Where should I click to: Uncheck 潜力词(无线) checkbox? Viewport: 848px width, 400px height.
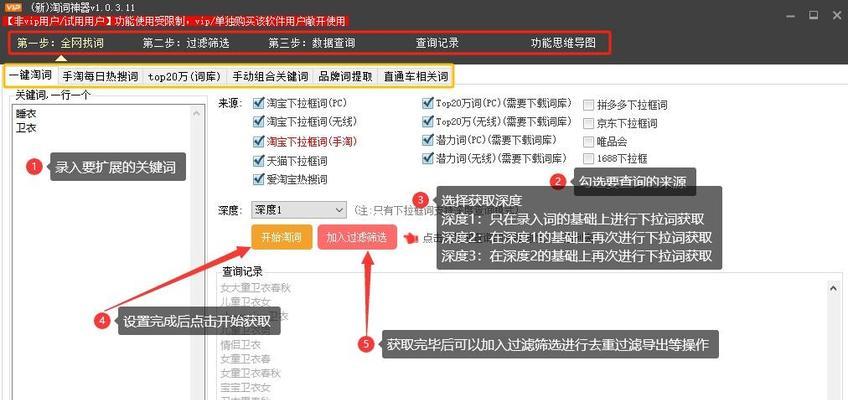pyautogui.click(x=428, y=158)
